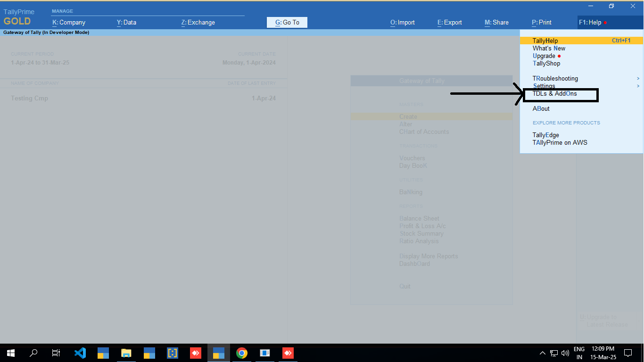Open Ratio Analysis report

coord(419,241)
